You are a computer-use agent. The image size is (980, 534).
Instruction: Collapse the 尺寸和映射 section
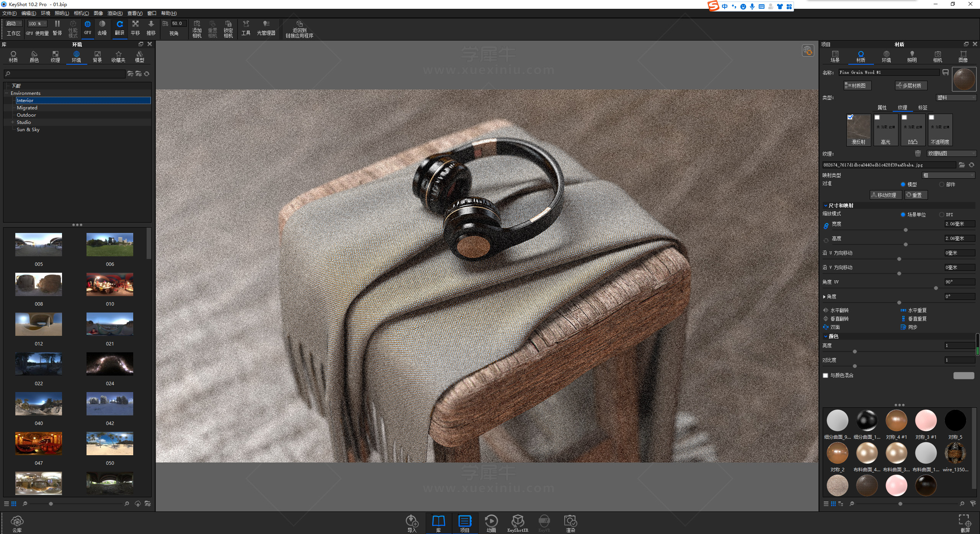coord(826,206)
